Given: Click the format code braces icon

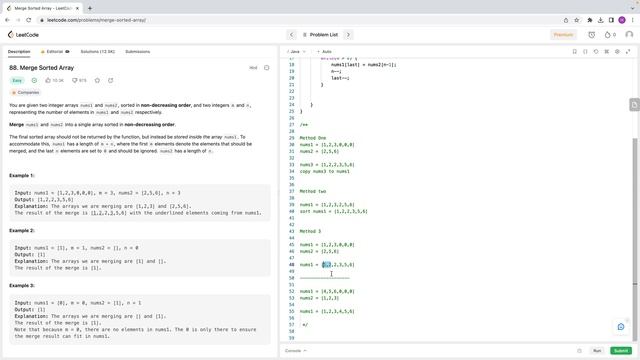Looking at the screenshot, I should coord(585,52).
